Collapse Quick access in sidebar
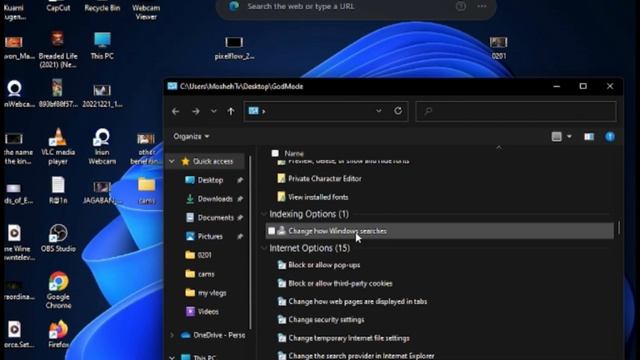 (x=172, y=162)
